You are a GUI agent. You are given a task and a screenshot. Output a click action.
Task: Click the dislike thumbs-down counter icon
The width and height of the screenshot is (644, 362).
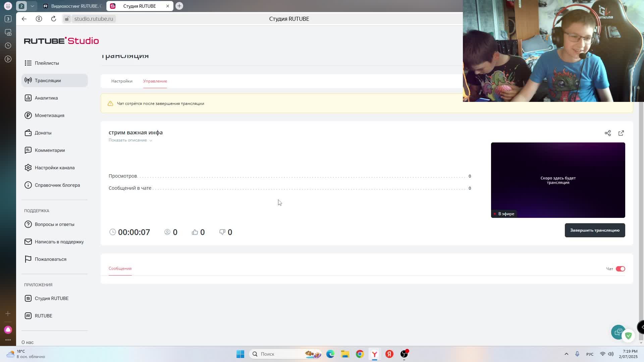coord(222,232)
